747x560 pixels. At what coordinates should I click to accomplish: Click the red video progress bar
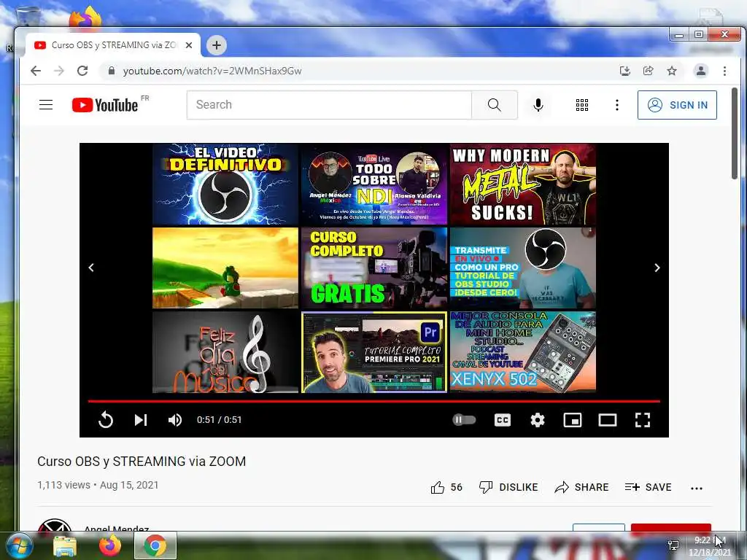pyautogui.click(x=374, y=402)
